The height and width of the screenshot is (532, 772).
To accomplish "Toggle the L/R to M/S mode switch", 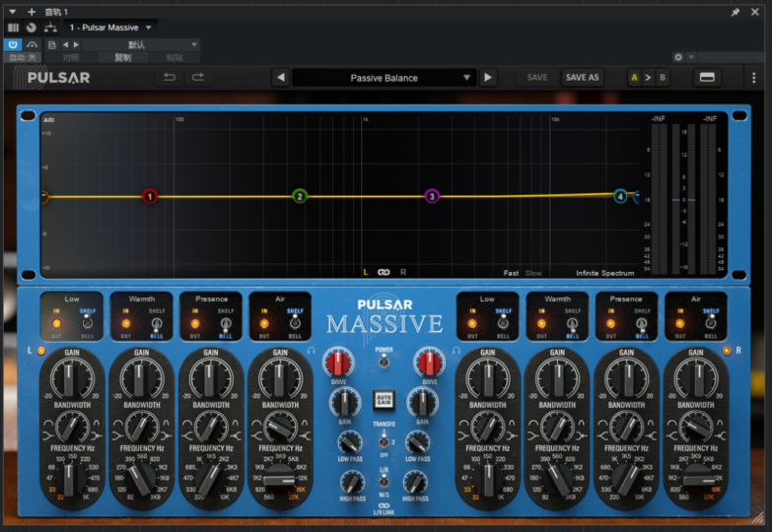I will [384, 481].
